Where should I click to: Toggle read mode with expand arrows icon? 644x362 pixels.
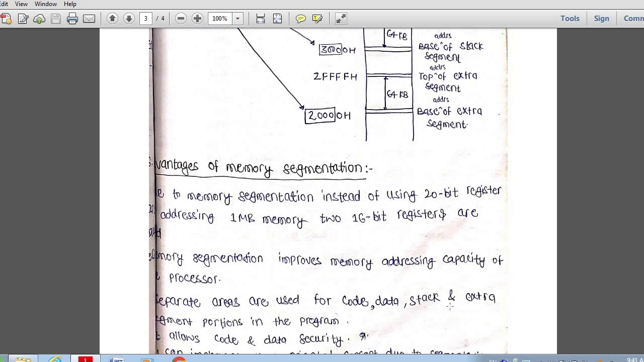(341, 19)
